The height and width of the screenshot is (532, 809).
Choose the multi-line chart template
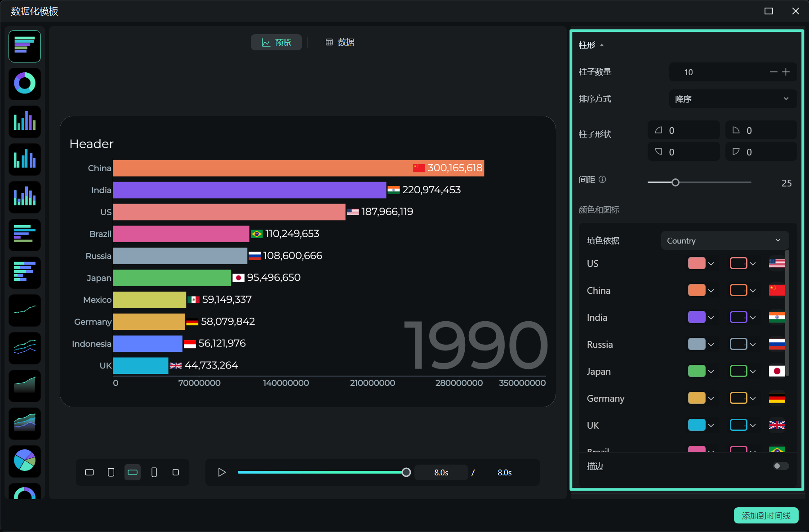pyautogui.click(x=25, y=348)
